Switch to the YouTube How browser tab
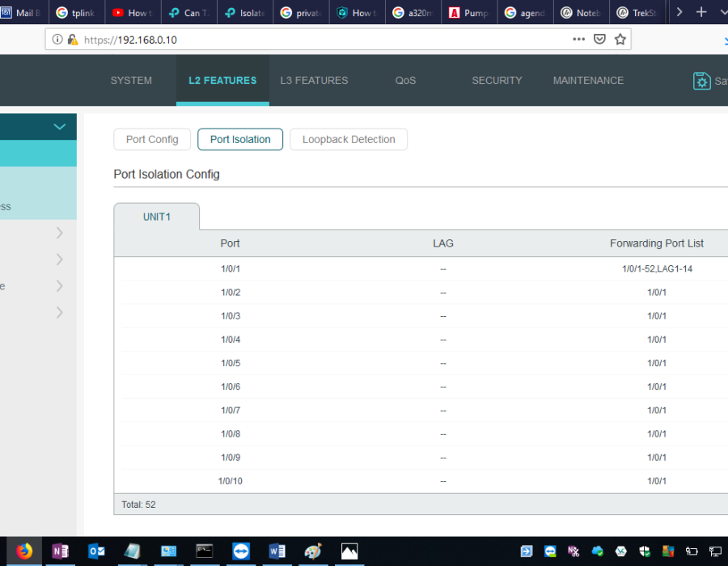Screen dimensions: 728x566 pyautogui.click(x=133, y=12)
